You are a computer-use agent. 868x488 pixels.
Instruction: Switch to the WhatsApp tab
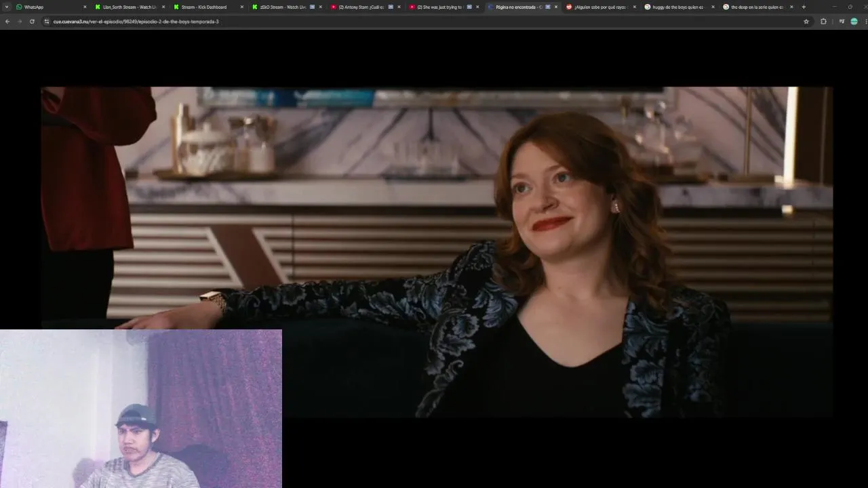click(51, 7)
